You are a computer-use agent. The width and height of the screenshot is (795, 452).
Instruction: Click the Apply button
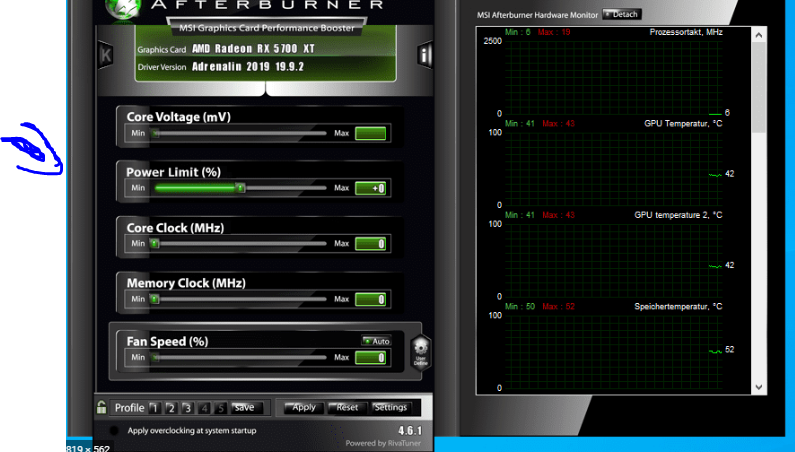[x=303, y=407]
